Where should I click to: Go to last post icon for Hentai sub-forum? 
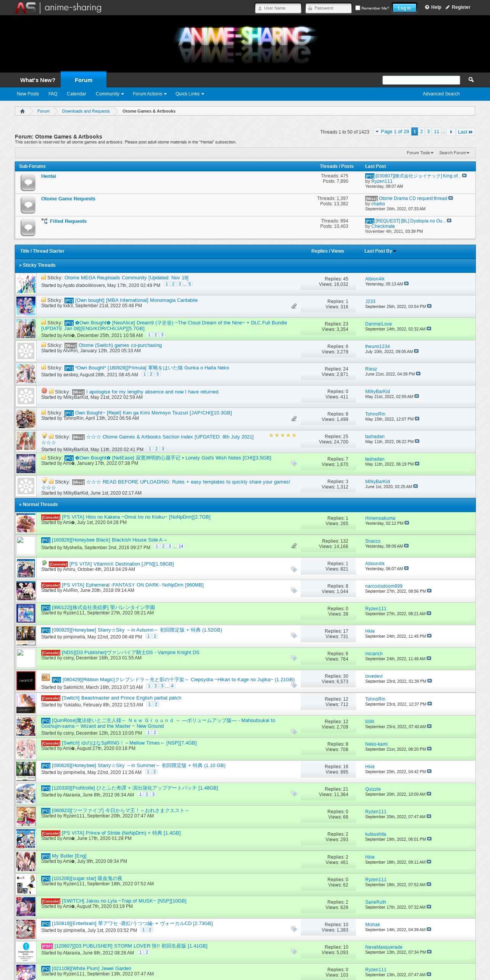(x=464, y=176)
